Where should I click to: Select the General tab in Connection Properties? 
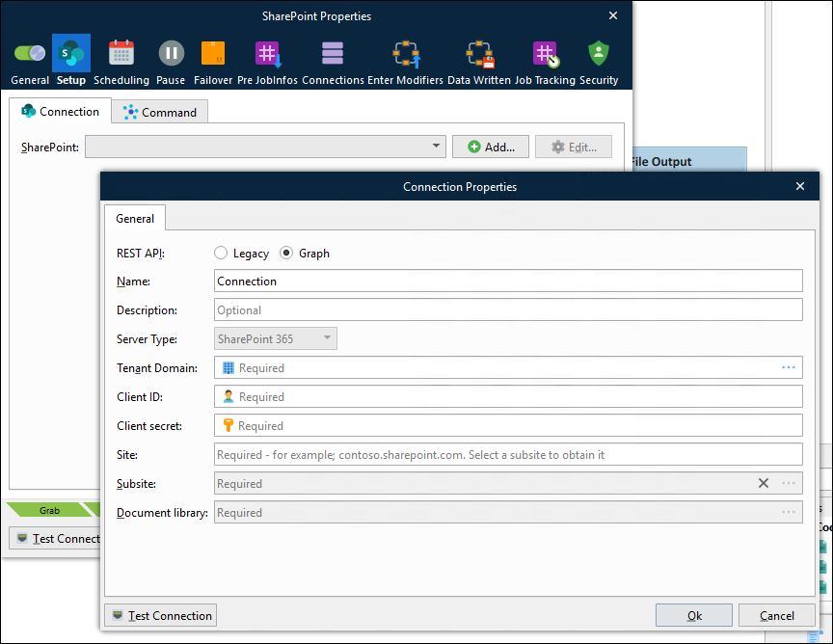tap(135, 219)
